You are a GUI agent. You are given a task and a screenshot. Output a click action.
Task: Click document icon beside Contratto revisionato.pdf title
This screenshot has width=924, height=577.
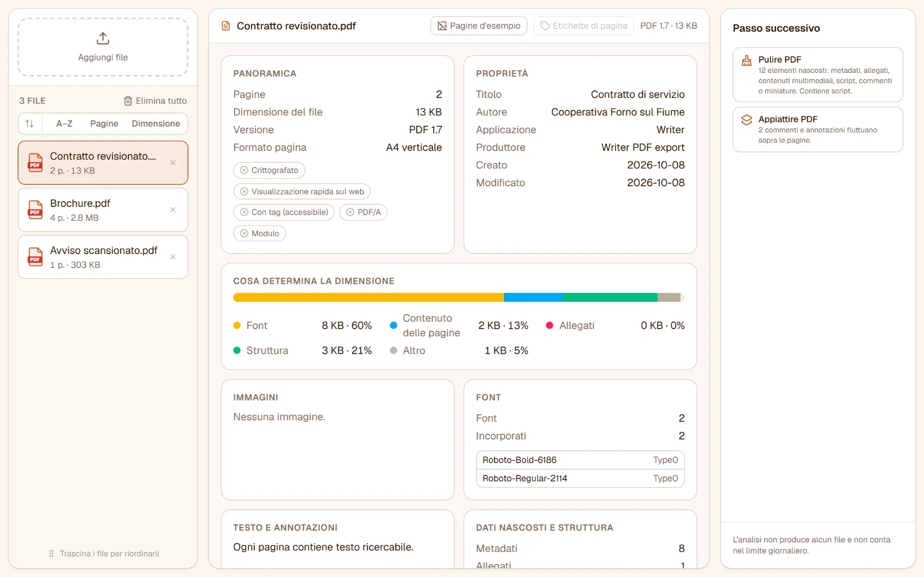coord(226,26)
